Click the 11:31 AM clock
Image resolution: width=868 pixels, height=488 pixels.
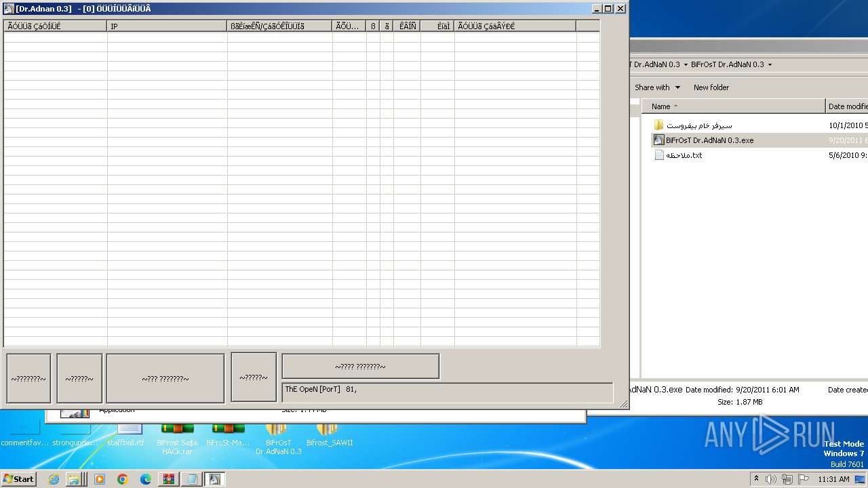833,479
